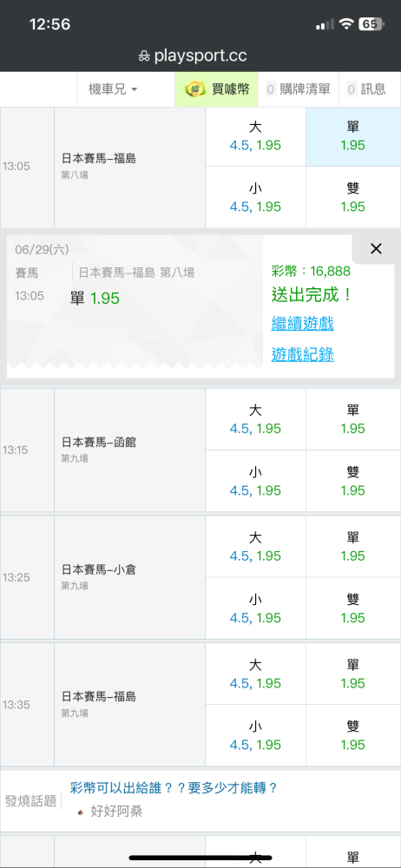The height and width of the screenshot is (868, 401).
Task: Open the 遊戲紀錄 link
Action: [x=302, y=354]
